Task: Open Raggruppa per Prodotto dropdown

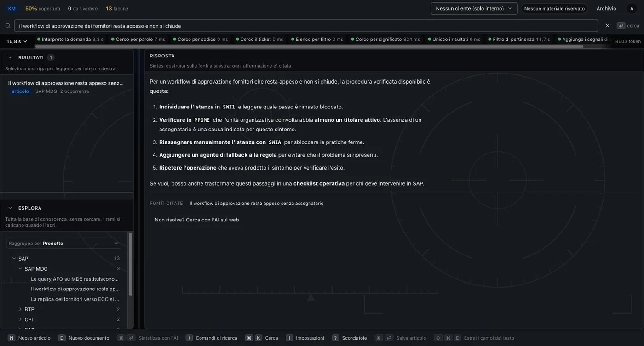Action: tap(64, 243)
